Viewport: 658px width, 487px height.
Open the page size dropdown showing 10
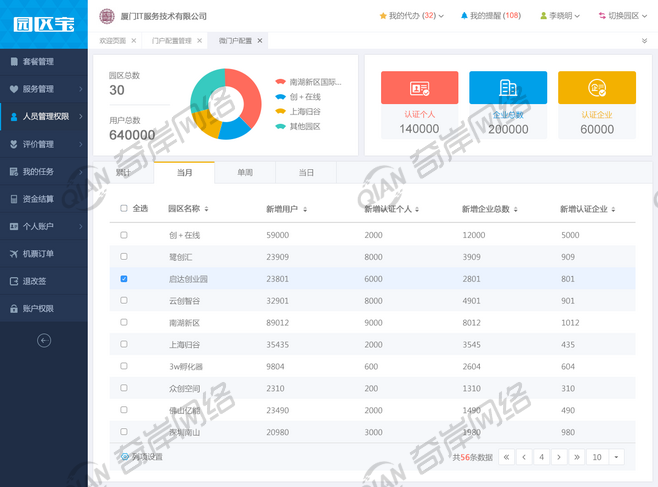pyautogui.click(x=605, y=457)
